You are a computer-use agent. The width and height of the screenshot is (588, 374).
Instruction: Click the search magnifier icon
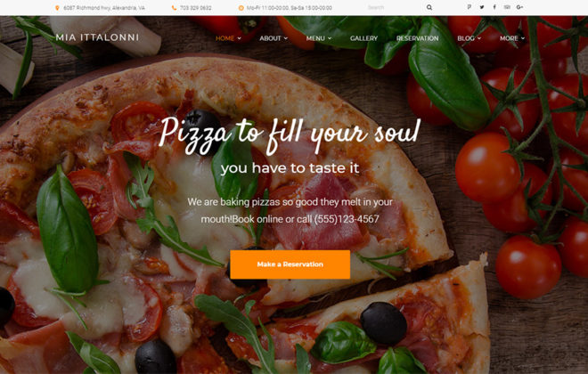(x=429, y=7)
